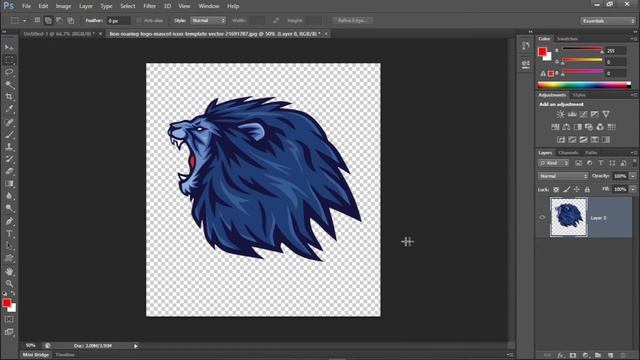The width and height of the screenshot is (640, 360).
Task: Click Add layer mask button
Action: (573, 356)
